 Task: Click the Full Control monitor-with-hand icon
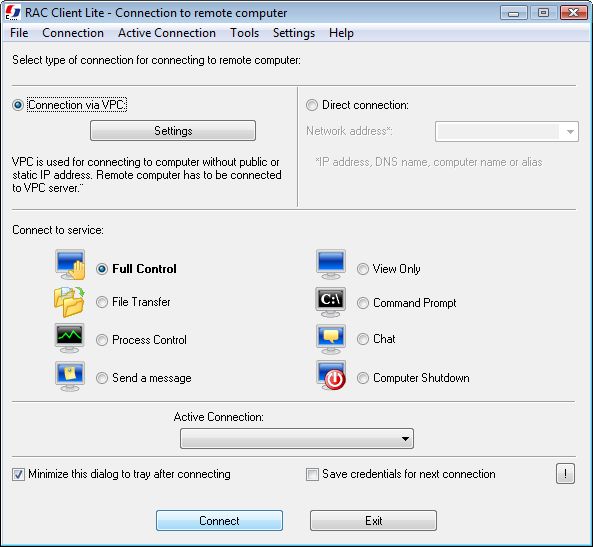(70, 264)
